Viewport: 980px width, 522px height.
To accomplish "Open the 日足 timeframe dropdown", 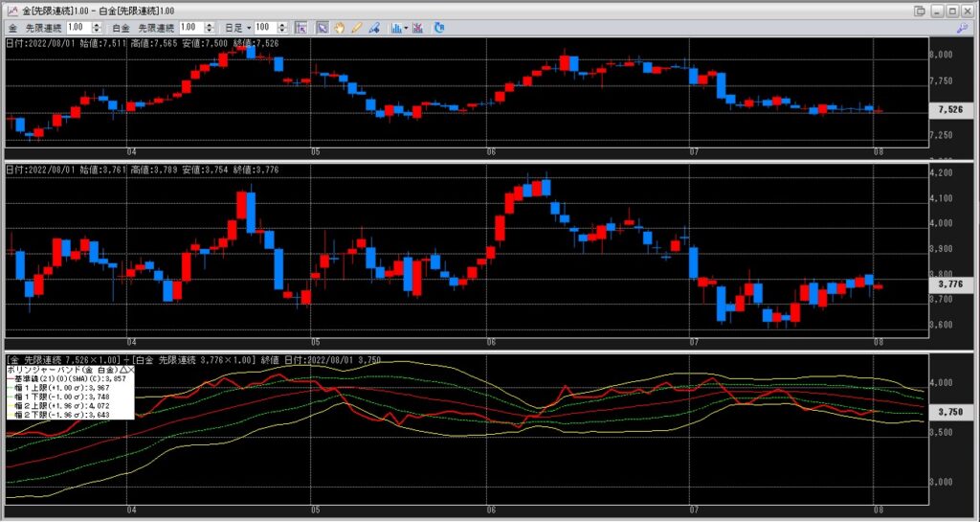I will (x=235, y=28).
